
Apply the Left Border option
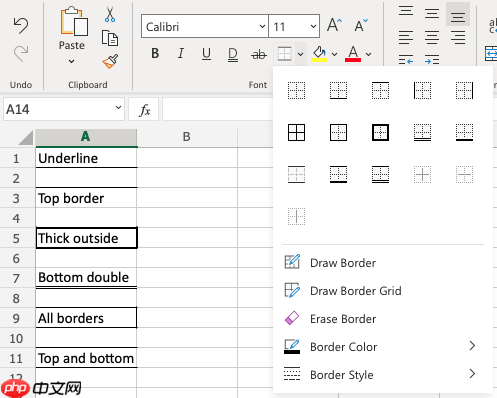click(x=422, y=90)
